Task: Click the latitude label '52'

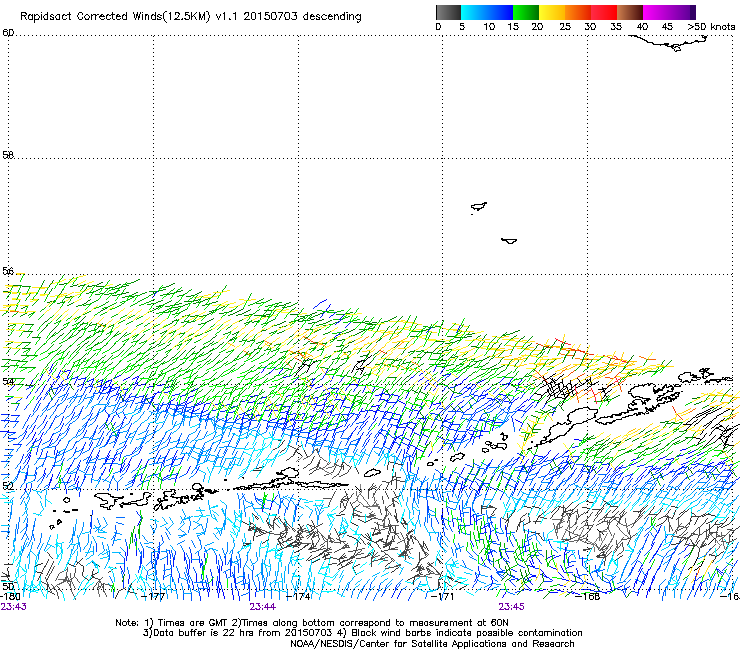Action: point(8,486)
